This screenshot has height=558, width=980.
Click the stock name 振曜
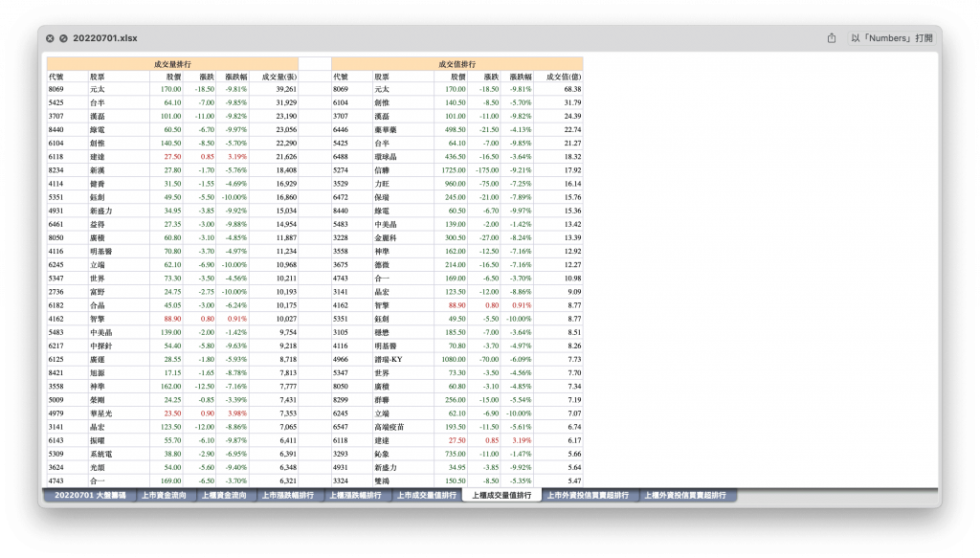click(97, 440)
